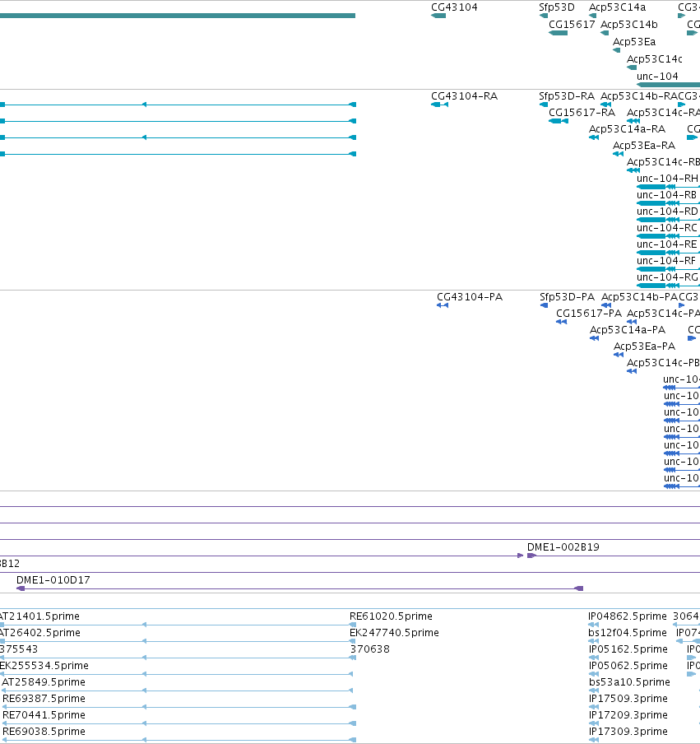Click the EK247740.5prime EST label
Viewport: 700px width, 744px height.
[394, 633]
